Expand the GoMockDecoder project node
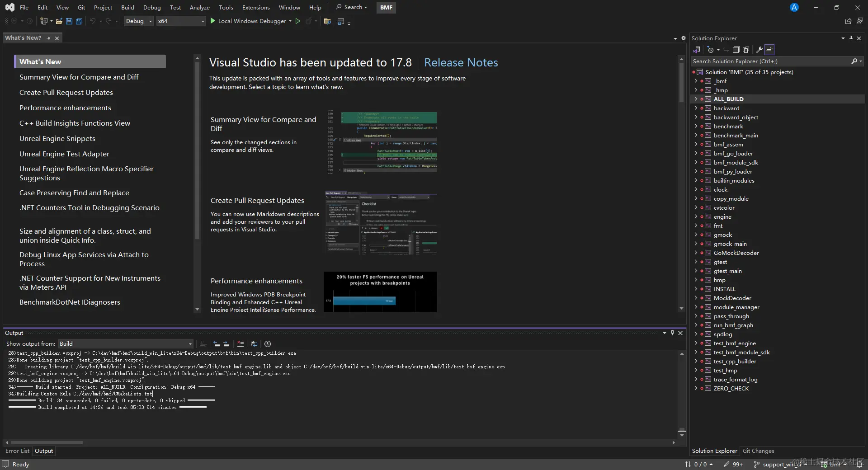 pos(696,253)
